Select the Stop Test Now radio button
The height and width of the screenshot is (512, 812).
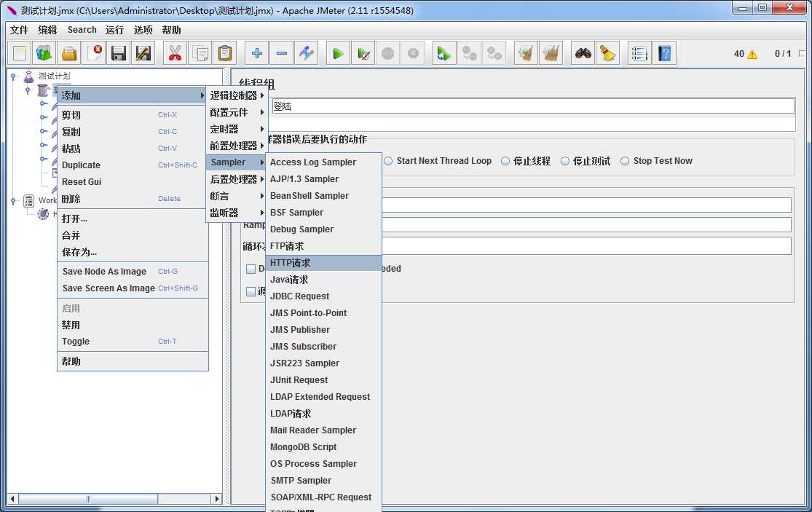tap(625, 161)
